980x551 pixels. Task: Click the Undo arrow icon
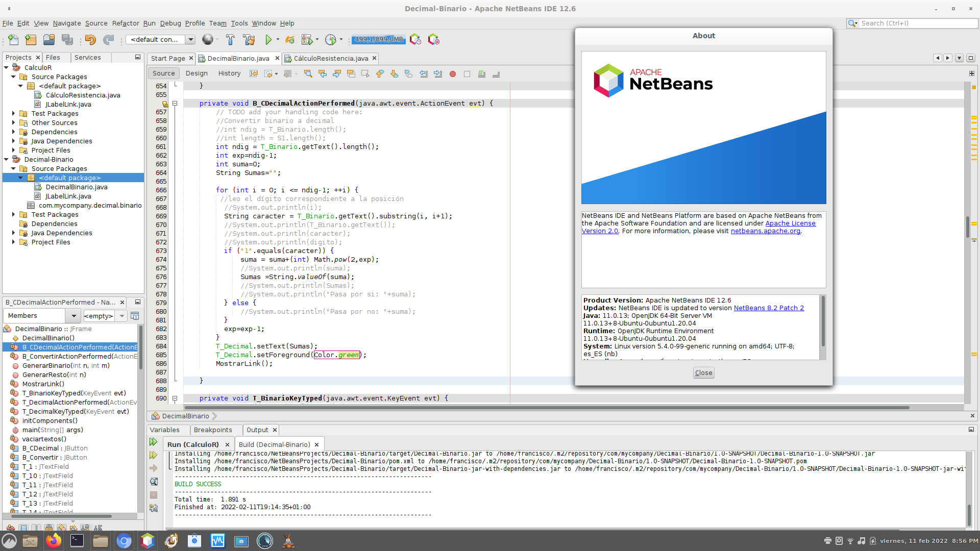(x=90, y=40)
